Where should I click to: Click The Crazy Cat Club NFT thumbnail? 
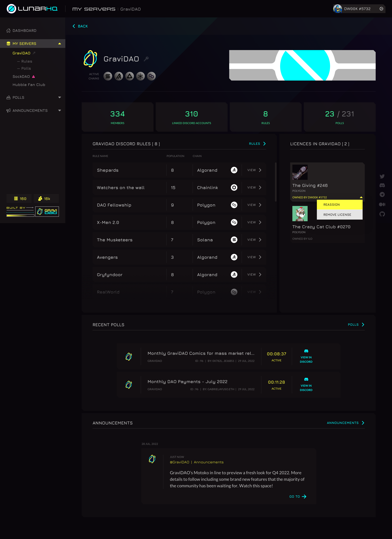[x=300, y=213]
